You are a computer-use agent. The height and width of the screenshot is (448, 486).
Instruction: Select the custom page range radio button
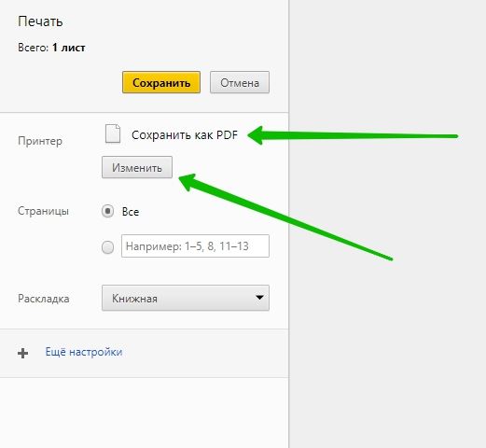tap(107, 247)
